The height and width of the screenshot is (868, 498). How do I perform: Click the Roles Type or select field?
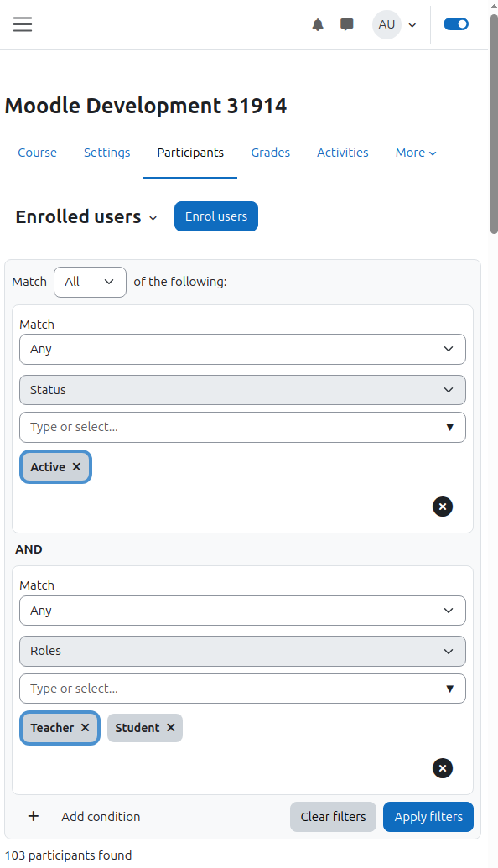pyautogui.click(x=242, y=689)
